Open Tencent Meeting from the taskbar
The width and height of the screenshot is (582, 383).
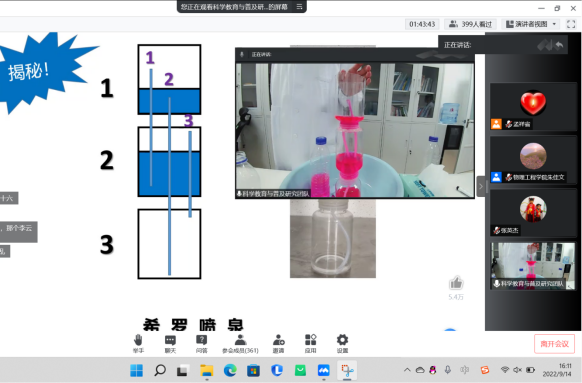(x=324, y=370)
